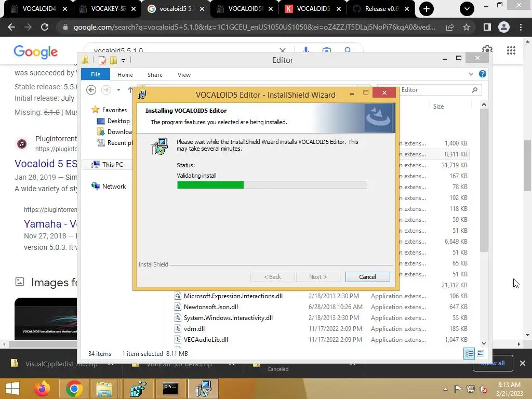
Task: Select This PC in navigation pane
Action: (108, 165)
